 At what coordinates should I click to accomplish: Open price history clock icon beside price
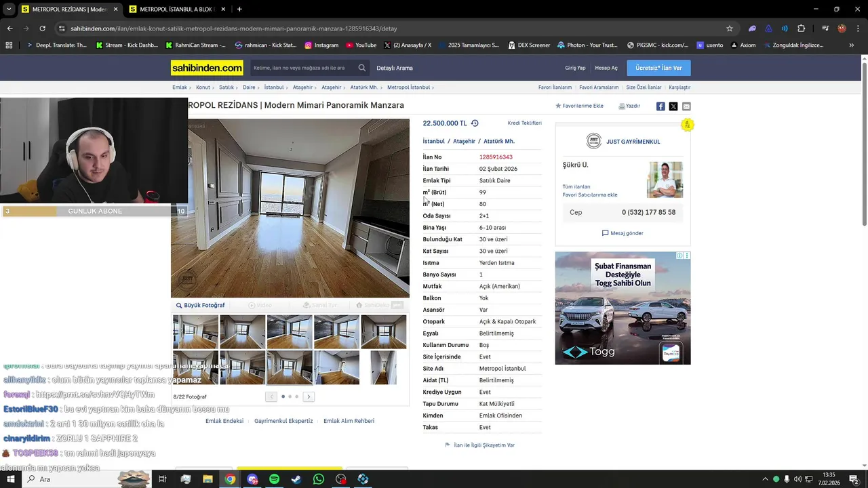475,123
